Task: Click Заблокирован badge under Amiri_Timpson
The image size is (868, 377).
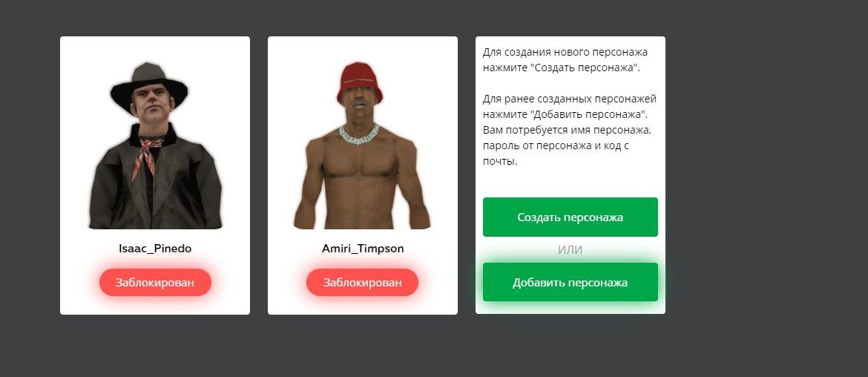Action: tap(363, 282)
